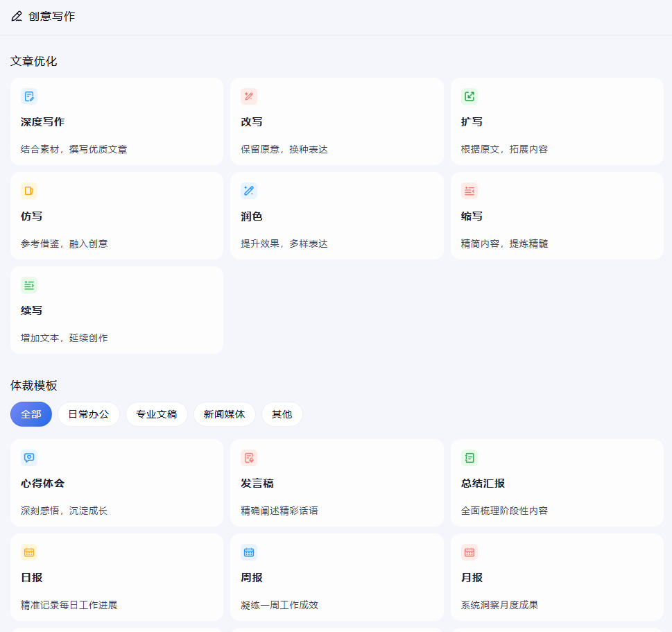Open the 月报 template title
The image size is (672, 632).
(x=472, y=578)
